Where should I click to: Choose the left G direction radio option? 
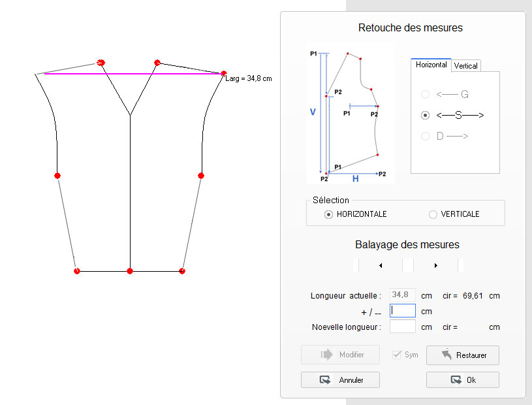pos(426,95)
